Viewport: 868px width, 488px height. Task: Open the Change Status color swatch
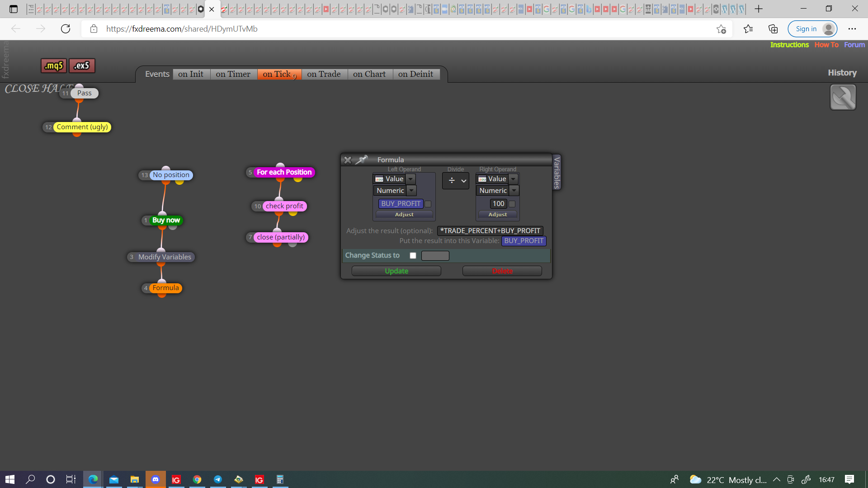(x=435, y=256)
